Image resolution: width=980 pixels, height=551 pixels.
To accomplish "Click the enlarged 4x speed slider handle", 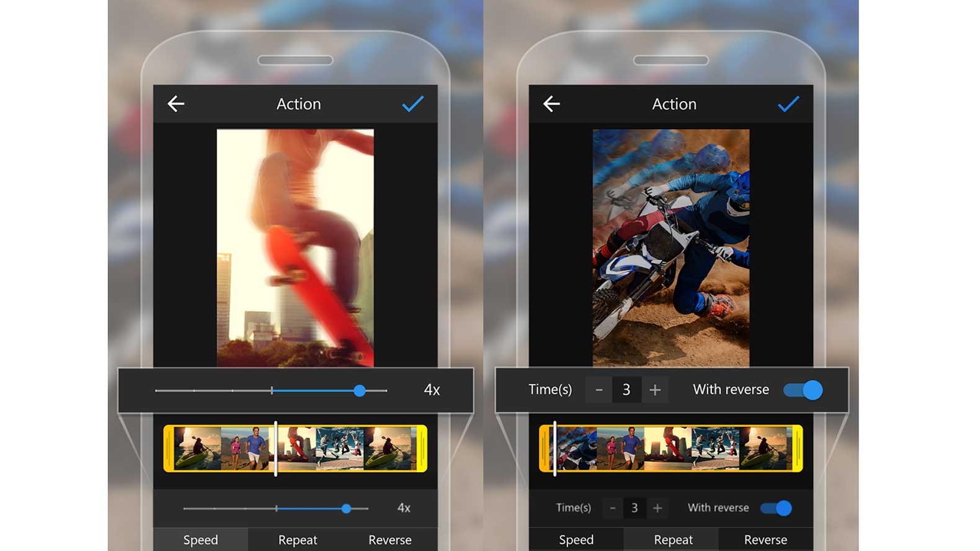I will 360,390.
